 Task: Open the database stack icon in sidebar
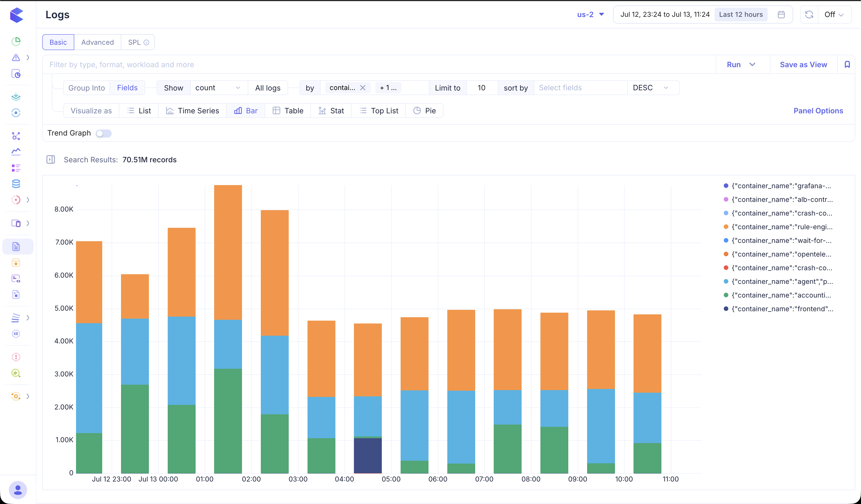[x=16, y=184]
